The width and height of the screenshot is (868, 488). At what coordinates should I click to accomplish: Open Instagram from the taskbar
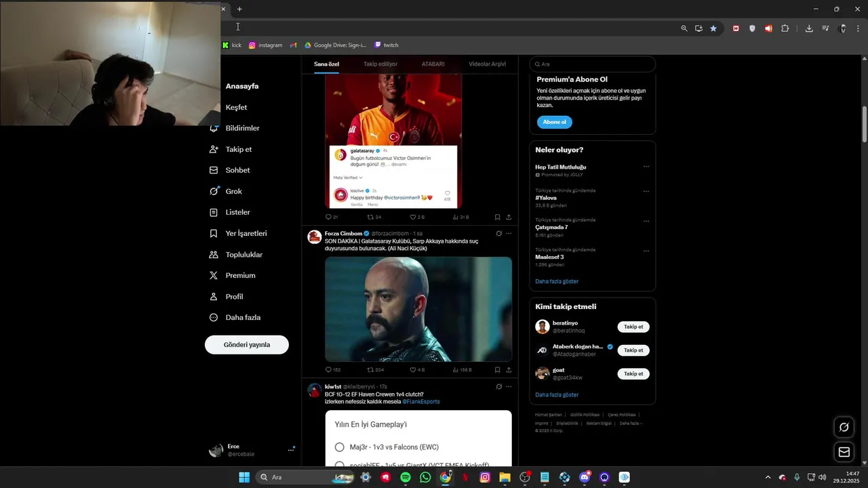coord(485,477)
